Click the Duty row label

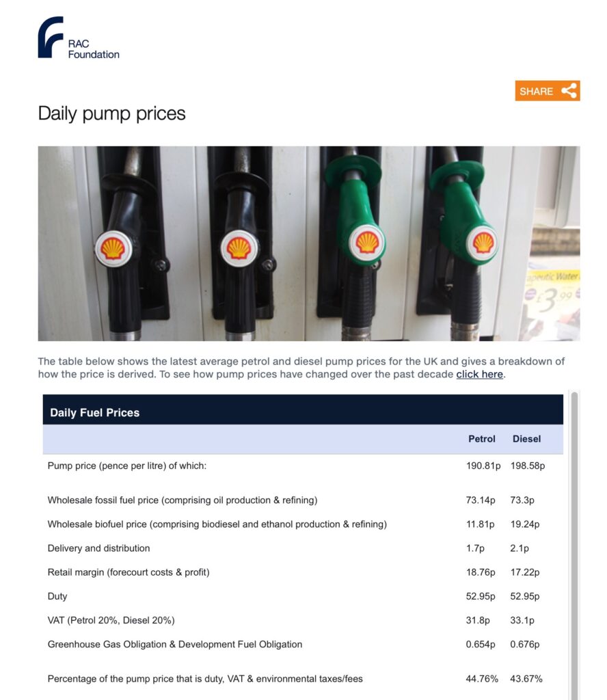click(57, 596)
